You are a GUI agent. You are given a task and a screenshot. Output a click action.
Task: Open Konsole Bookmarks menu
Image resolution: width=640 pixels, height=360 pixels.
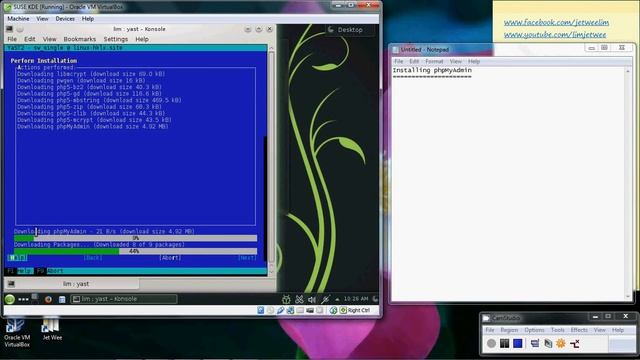coord(80,39)
